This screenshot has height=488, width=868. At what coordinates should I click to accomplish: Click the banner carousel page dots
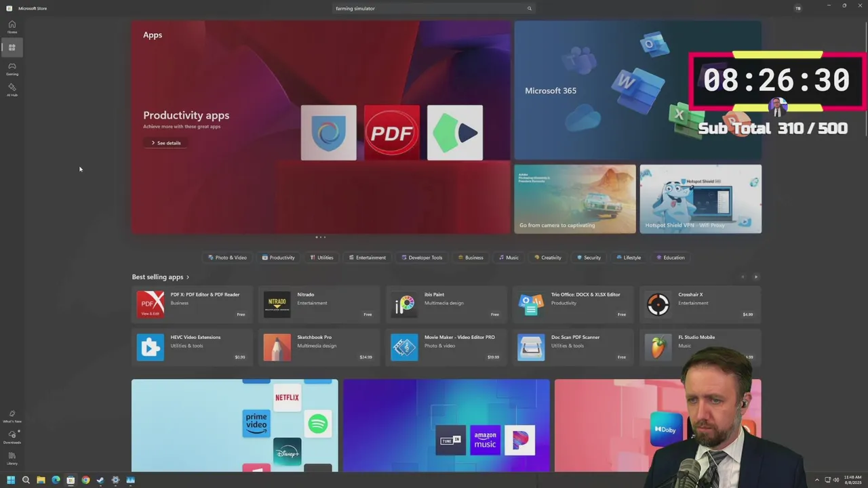point(321,237)
